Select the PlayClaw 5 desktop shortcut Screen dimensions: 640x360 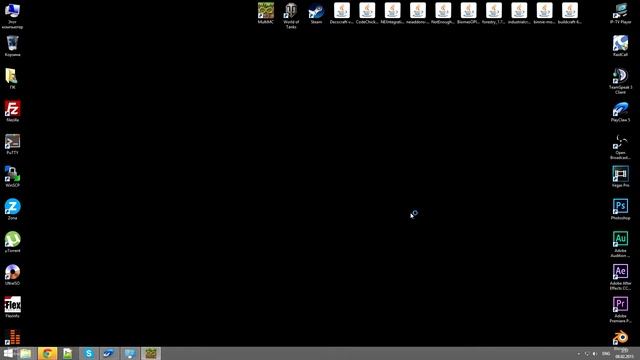(x=620, y=111)
